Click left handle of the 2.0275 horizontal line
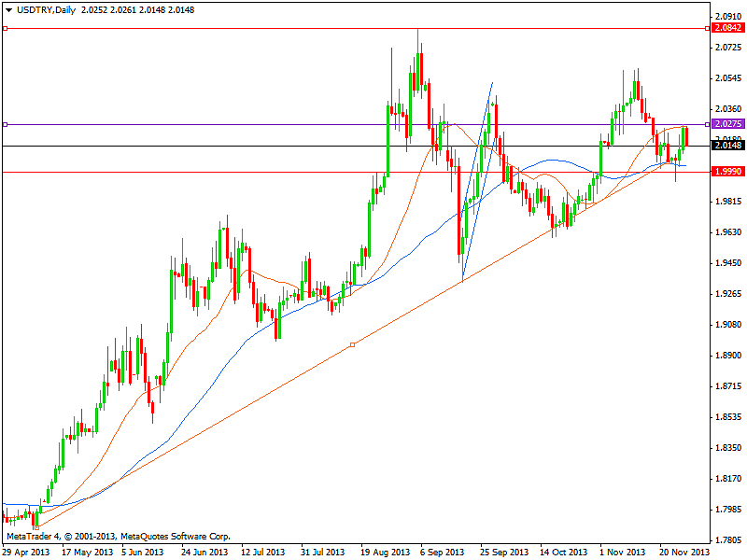 click(x=5, y=124)
